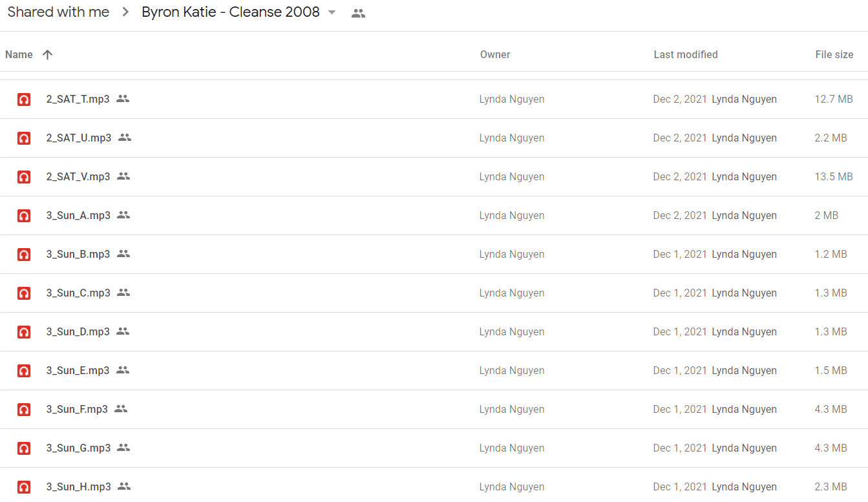This screenshot has height=502, width=868.
Task: Open the Byron Katie folder dropdown arrow
Action: tap(332, 13)
